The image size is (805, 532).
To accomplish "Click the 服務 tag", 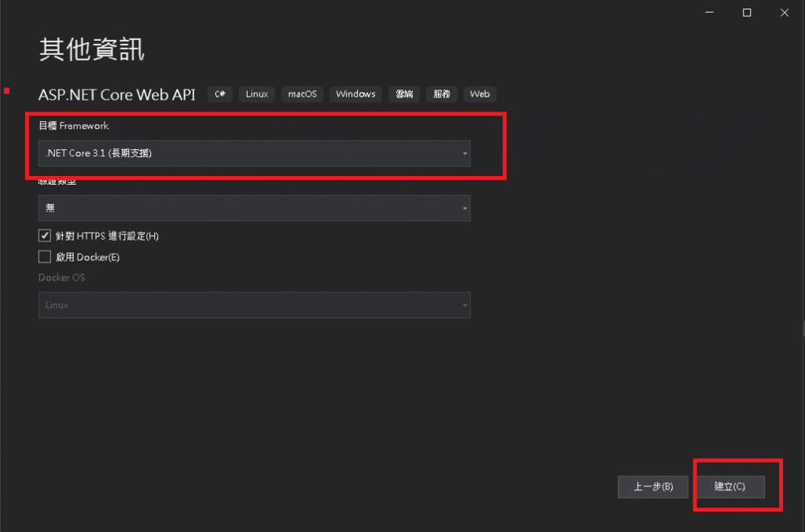I will pyautogui.click(x=442, y=94).
